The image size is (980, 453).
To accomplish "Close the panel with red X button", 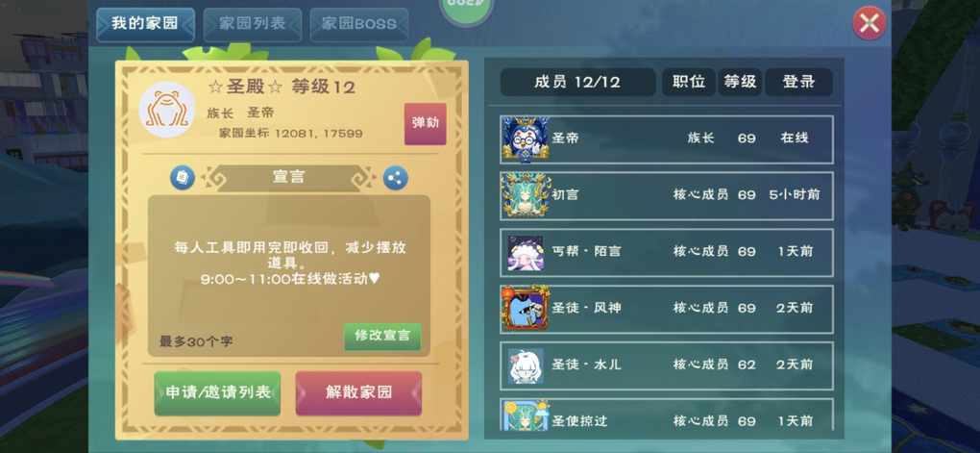I will (x=870, y=23).
